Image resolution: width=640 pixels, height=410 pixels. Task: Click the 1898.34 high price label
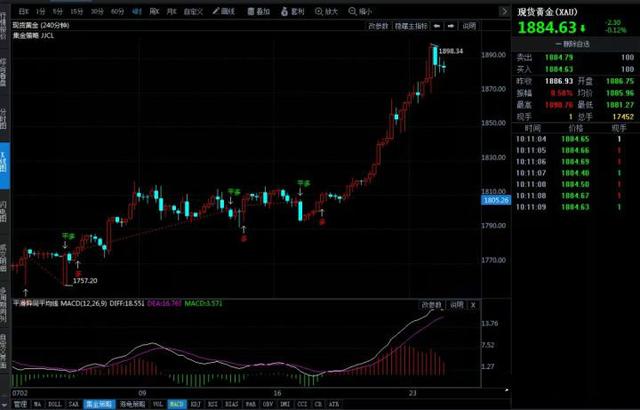pyautogui.click(x=451, y=51)
